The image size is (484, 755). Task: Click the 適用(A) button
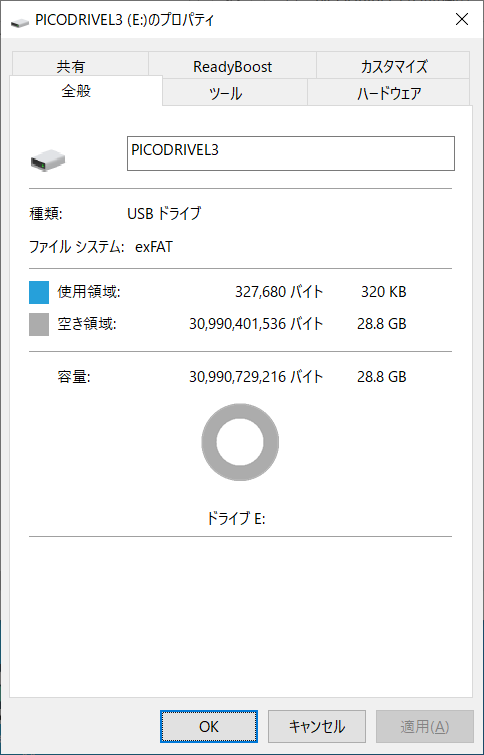[425, 727]
